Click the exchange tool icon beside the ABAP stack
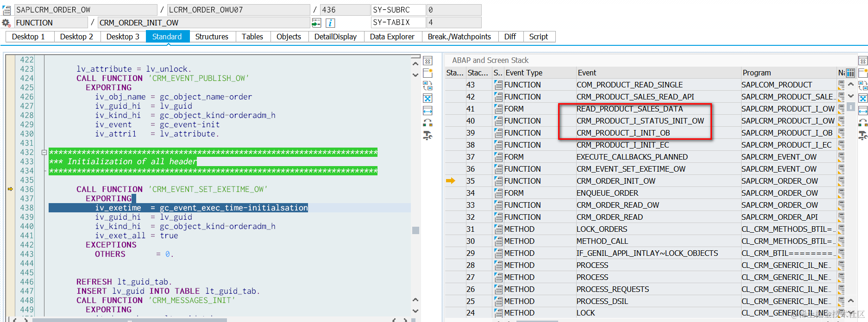 [863, 123]
